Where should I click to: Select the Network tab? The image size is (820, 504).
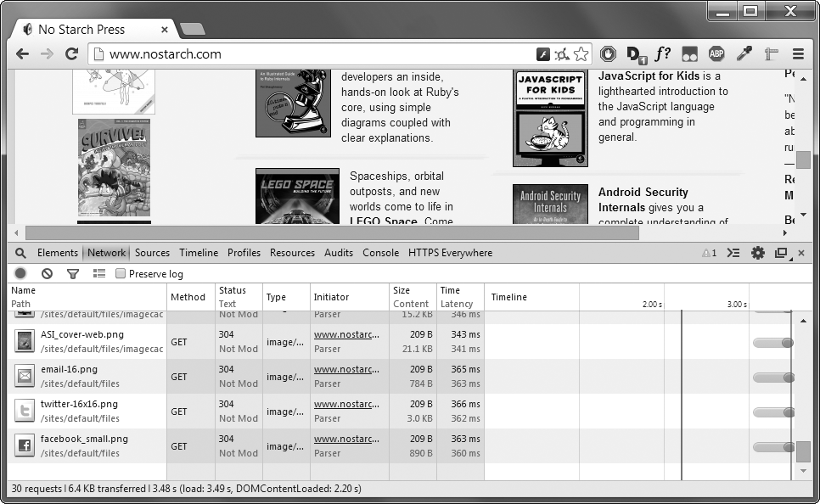point(107,253)
